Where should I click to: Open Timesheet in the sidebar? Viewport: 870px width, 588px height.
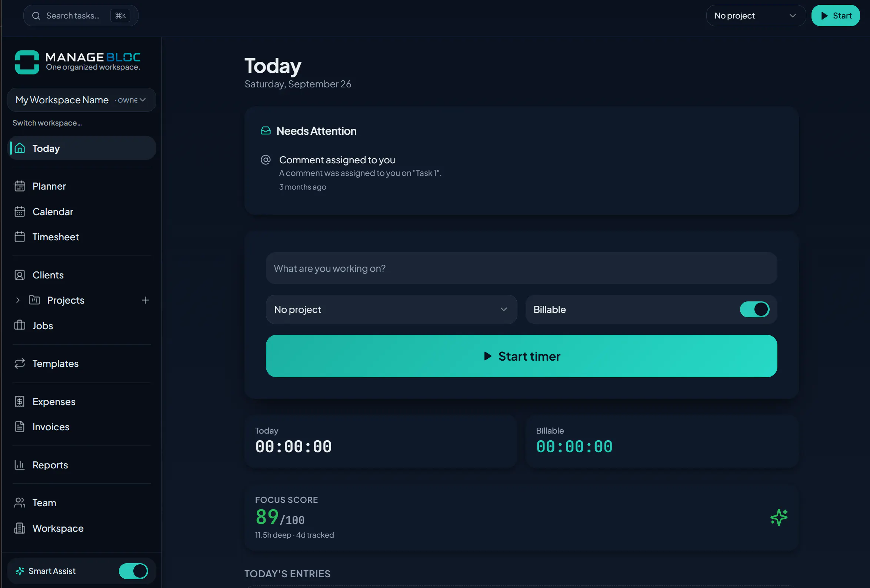(x=81, y=237)
